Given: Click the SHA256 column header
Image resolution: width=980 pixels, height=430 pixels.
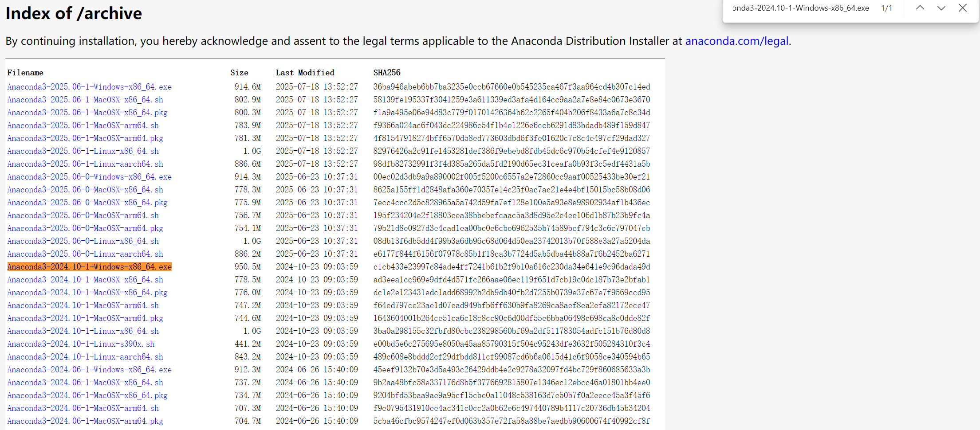Looking at the screenshot, I should pyautogui.click(x=387, y=73).
